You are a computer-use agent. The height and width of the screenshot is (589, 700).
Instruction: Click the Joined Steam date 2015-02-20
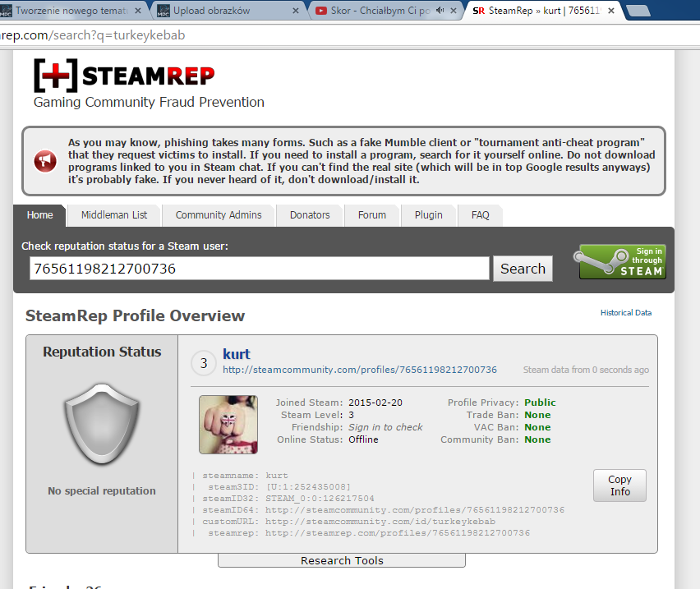(x=375, y=403)
